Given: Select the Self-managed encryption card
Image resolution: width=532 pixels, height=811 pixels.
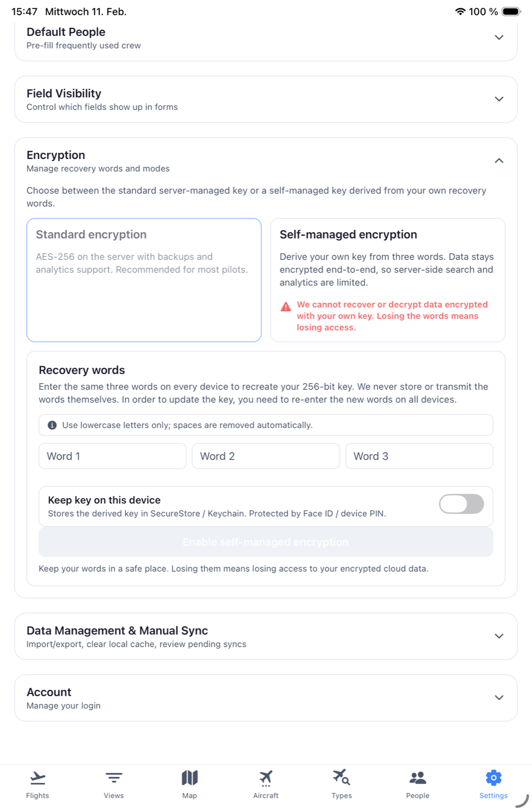Looking at the screenshot, I should (388, 280).
